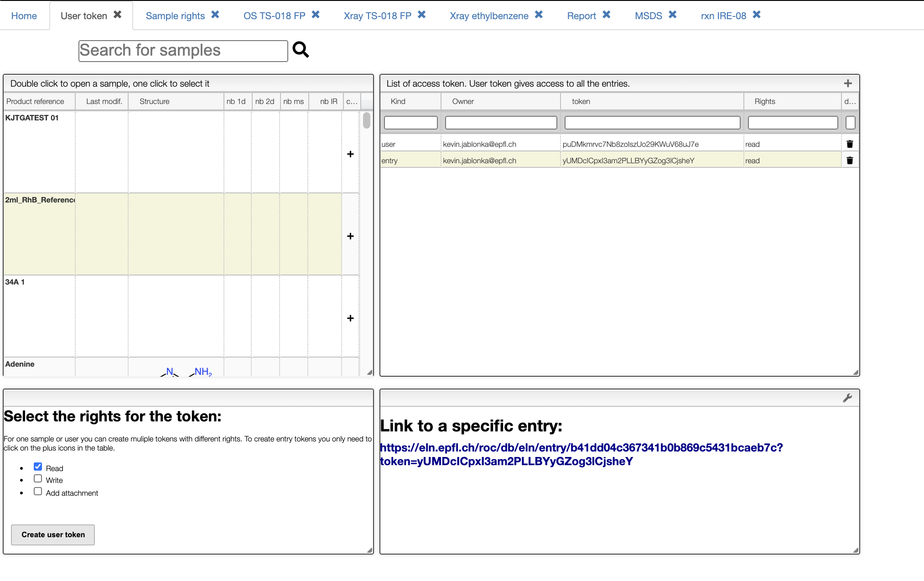Click the magnifying glass search icon

[x=301, y=49]
